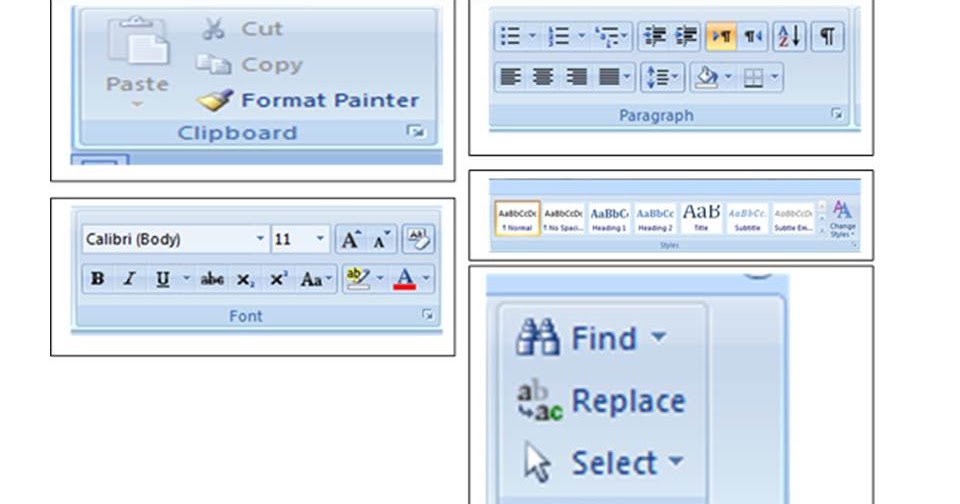Viewport: 960px width, 504px height.
Task: Click the Clear Formatting icon
Action: 419,239
